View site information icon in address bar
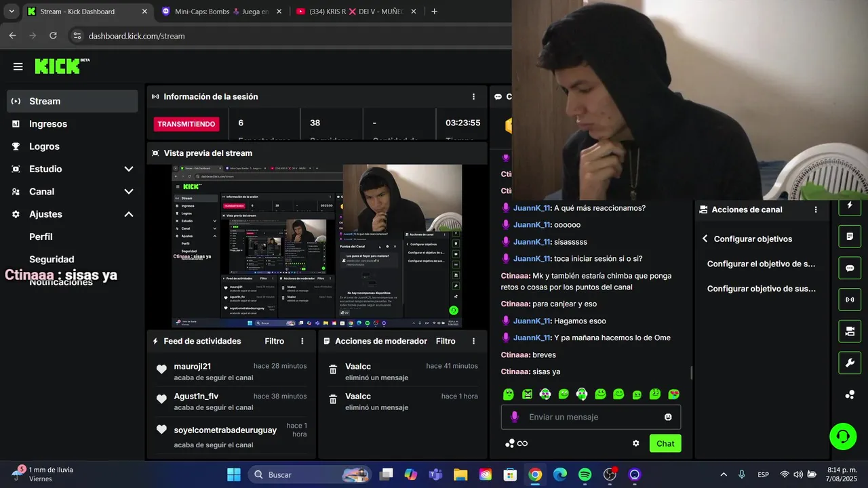This screenshot has width=868, height=488. coord(77,36)
